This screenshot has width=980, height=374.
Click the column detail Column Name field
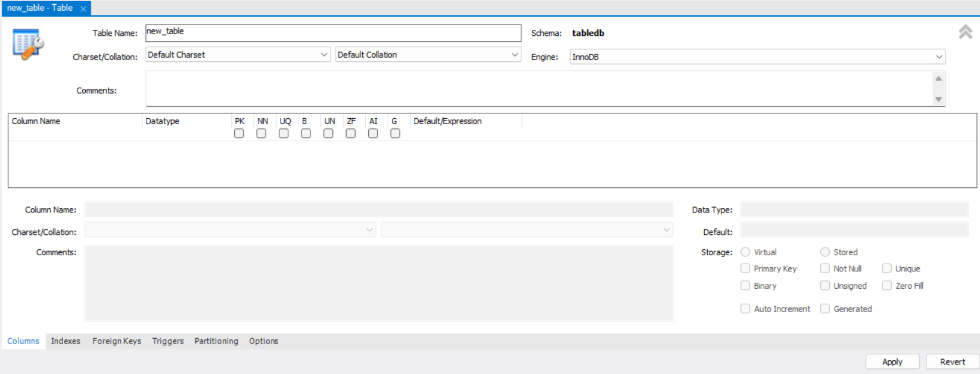pyautogui.click(x=378, y=209)
